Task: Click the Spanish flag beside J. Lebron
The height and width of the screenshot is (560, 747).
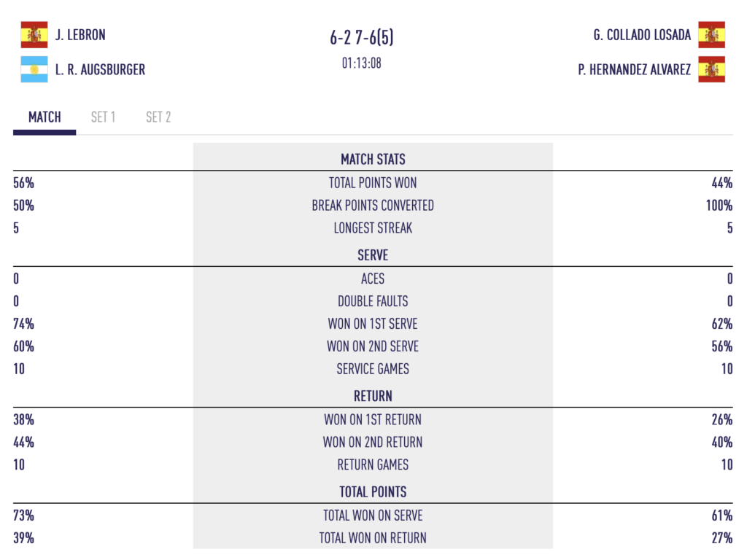Action: click(34, 34)
